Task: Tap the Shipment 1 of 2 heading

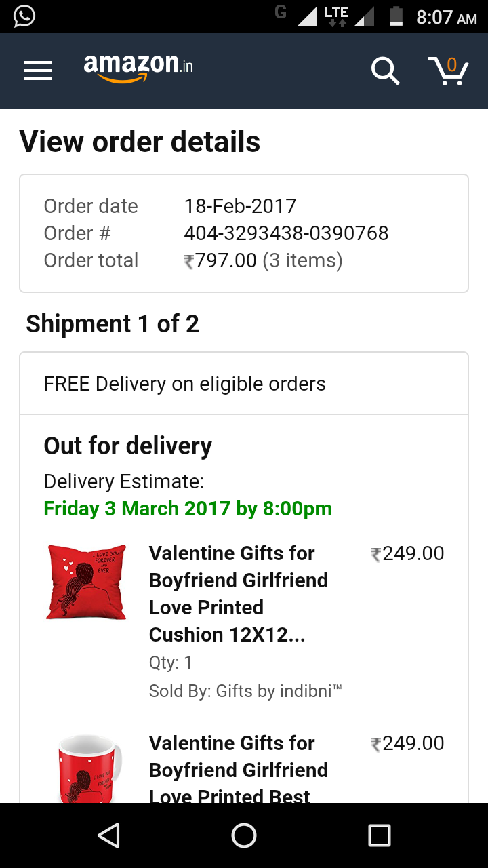Action: pos(113,324)
